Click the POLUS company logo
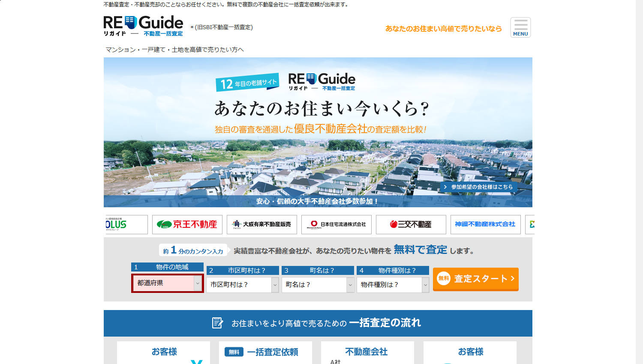The image size is (643, 364). pos(126,224)
